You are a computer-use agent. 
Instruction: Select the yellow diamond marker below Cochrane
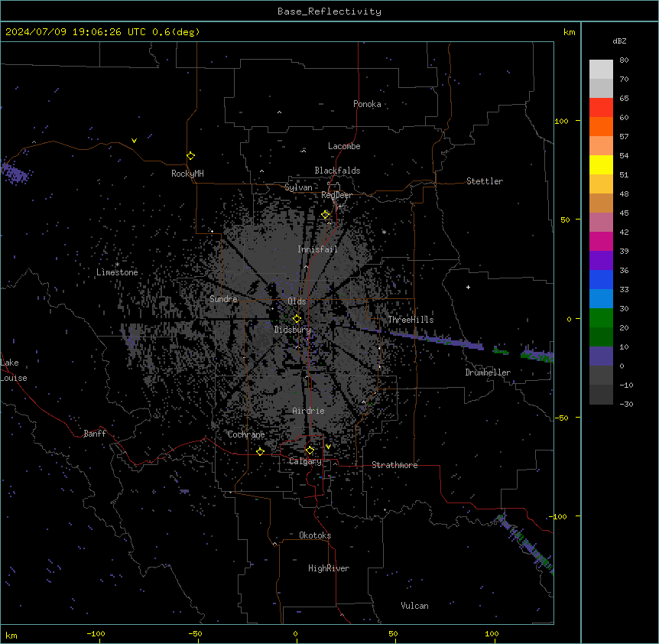[x=260, y=452]
